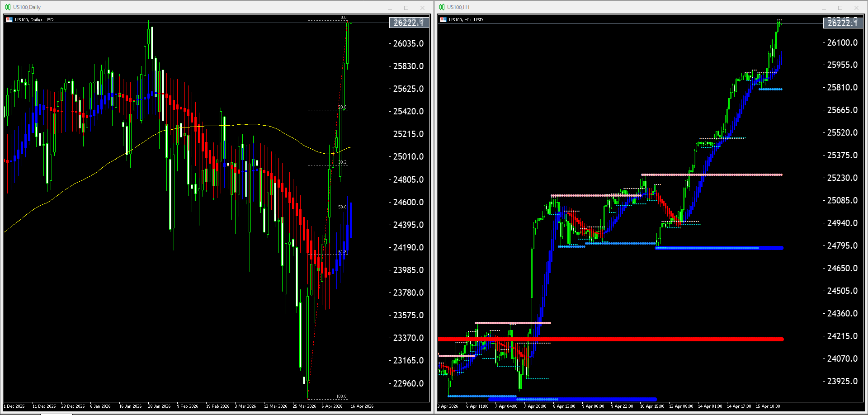Click the '10 Apr 15:00' label on the H1 time axis

point(652,406)
